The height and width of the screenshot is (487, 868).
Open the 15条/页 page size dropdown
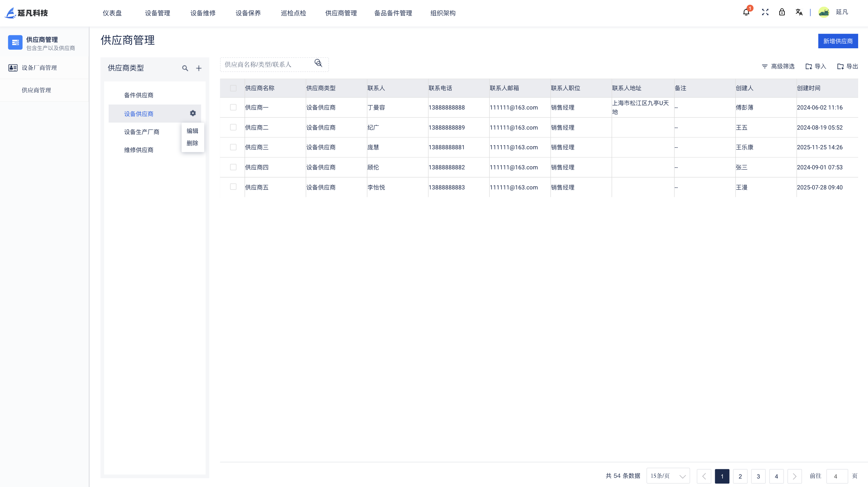668,476
